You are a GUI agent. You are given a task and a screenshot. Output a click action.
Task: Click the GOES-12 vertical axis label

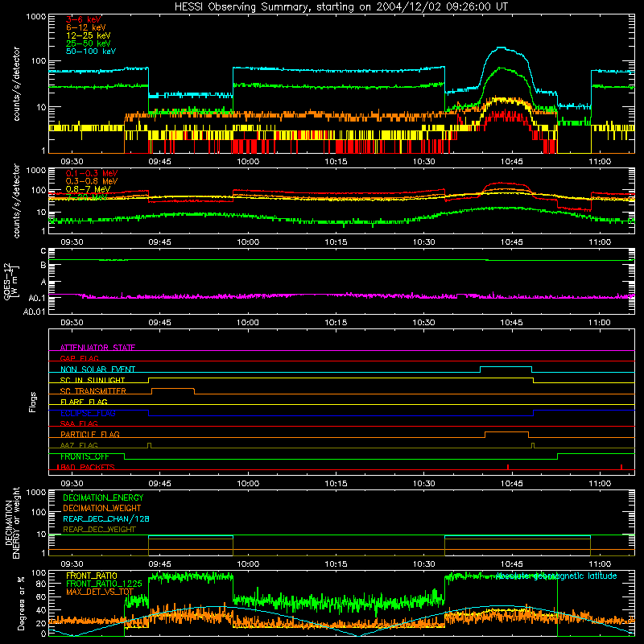(x=10, y=281)
